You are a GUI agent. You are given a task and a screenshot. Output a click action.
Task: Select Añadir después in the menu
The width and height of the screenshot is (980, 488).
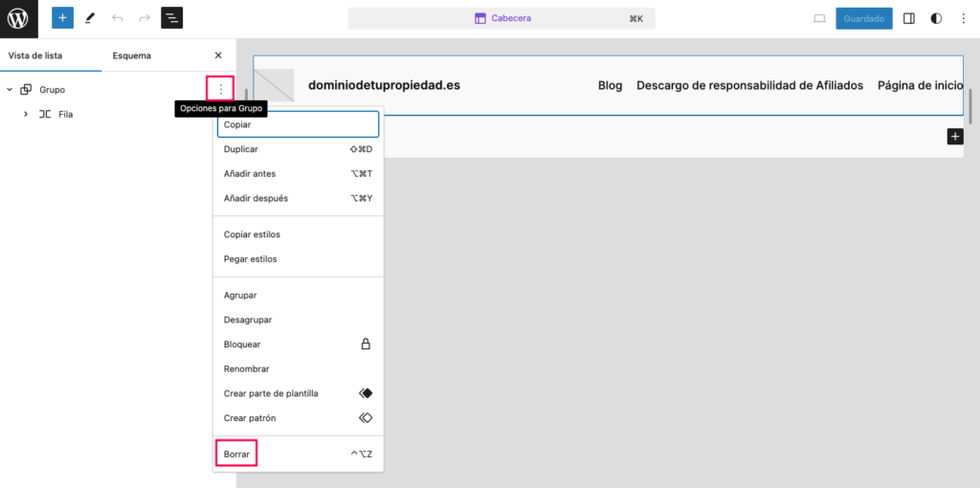[299, 198]
